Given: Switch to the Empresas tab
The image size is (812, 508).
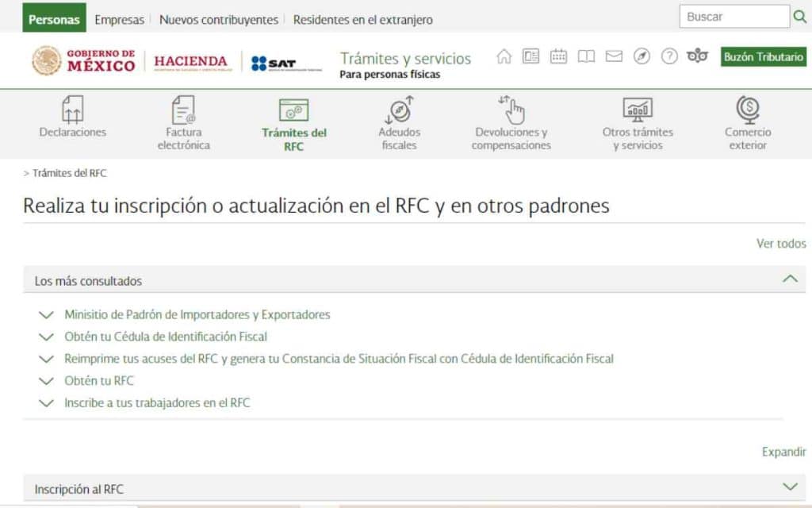Looking at the screenshot, I should click(119, 18).
